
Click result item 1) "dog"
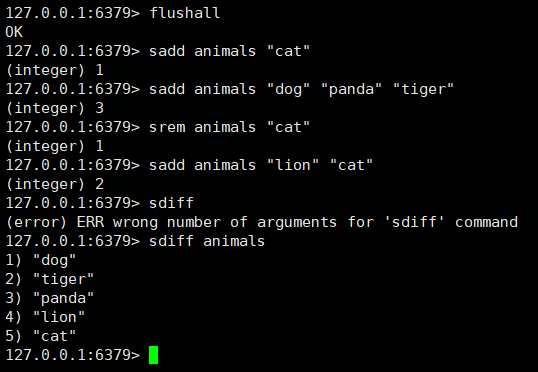40,260
